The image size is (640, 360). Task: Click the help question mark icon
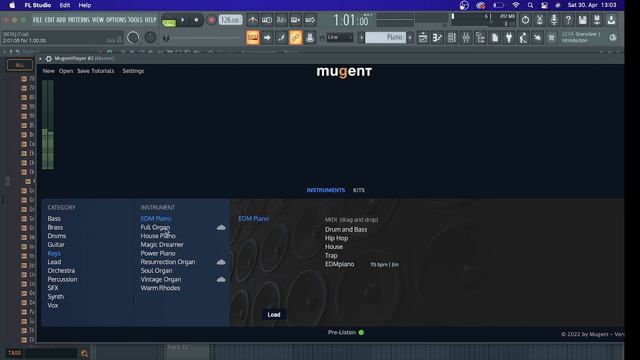point(568,20)
